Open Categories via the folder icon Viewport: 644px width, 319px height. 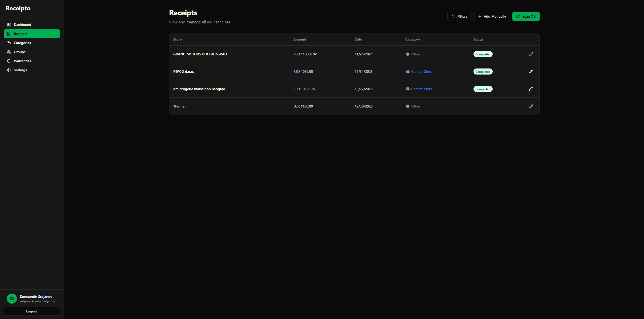pos(9,43)
